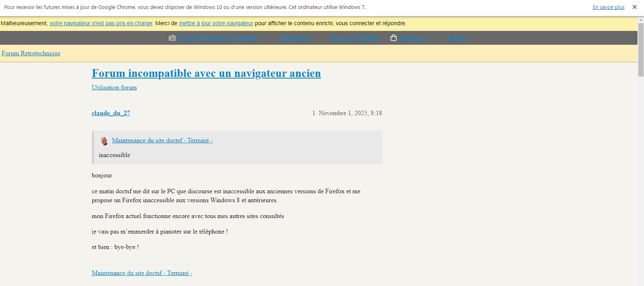Go to Docs & Schémas section

355,38
